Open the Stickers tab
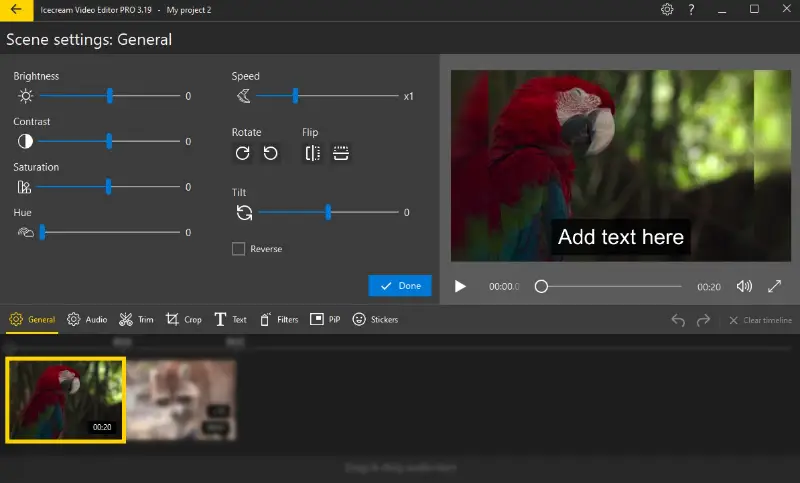The image size is (800, 483). tap(375, 320)
